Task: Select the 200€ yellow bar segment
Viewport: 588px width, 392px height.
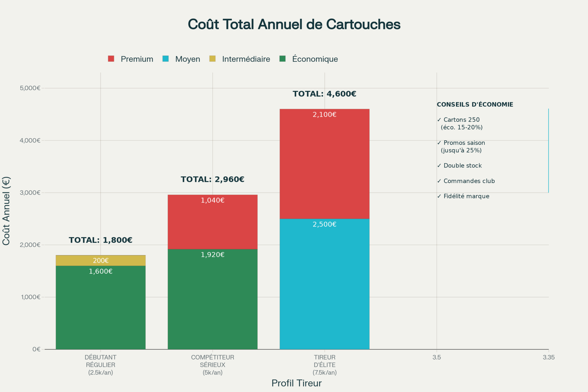Action: (100, 260)
